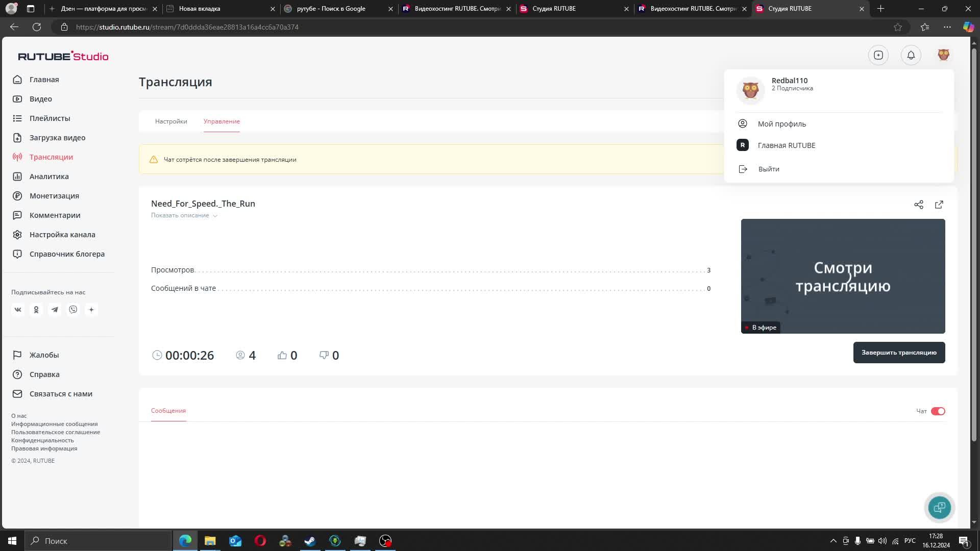Screen dimensions: 980x551
Task: Open the Telegram social icon
Action: coord(55,310)
